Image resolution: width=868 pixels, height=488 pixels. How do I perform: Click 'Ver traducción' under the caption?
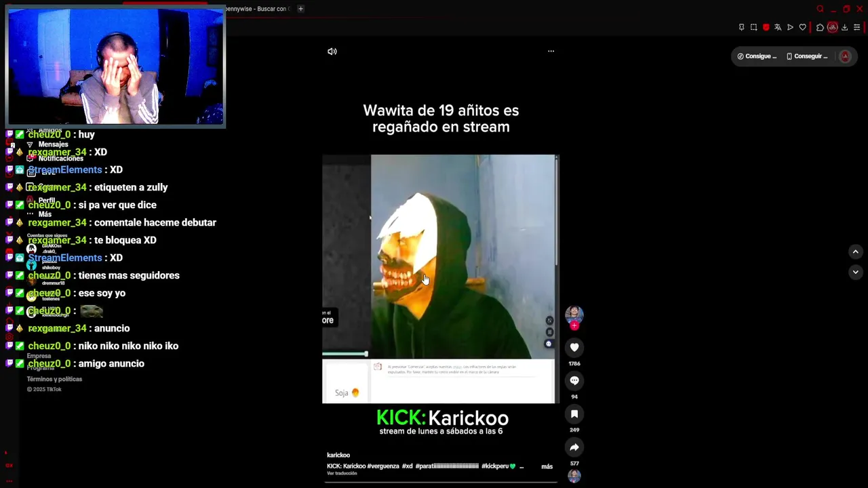click(x=342, y=473)
